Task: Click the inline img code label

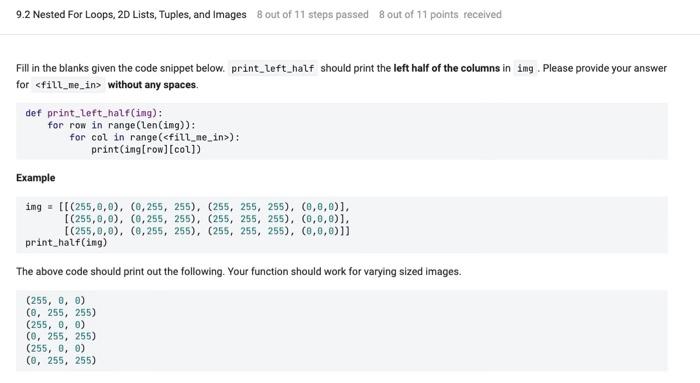Action: pyautogui.click(x=525, y=68)
